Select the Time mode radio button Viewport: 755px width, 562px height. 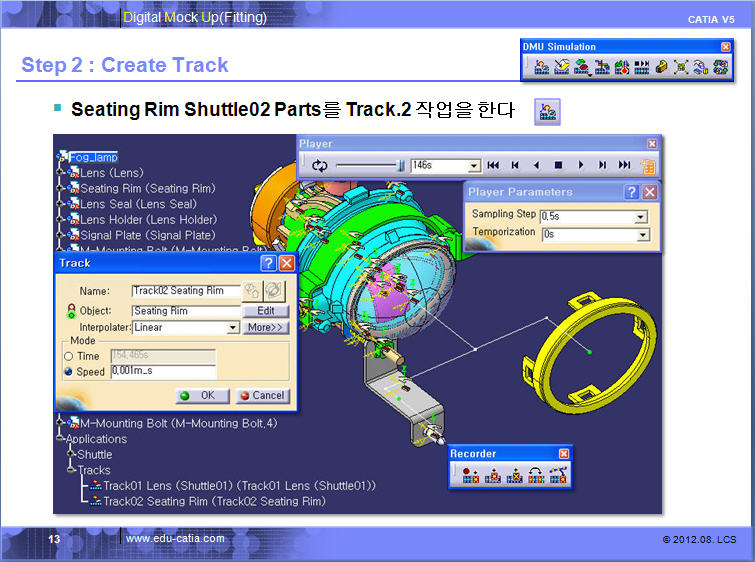(x=68, y=356)
